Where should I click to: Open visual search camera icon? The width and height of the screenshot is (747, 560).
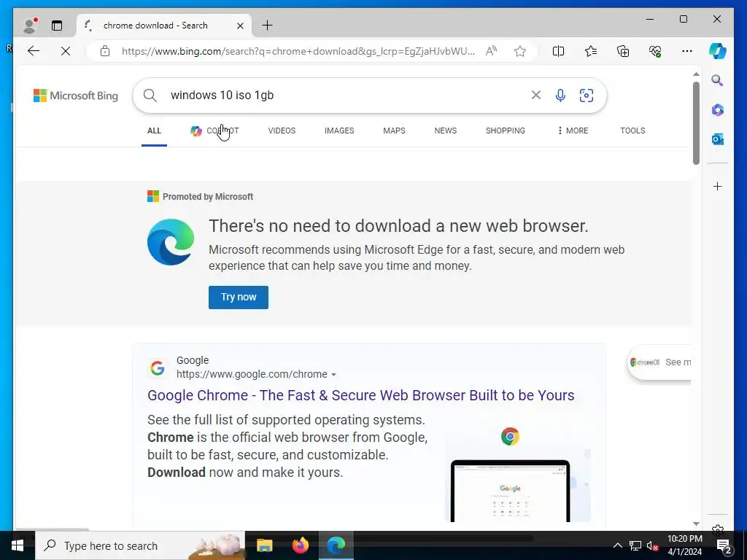click(587, 96)
